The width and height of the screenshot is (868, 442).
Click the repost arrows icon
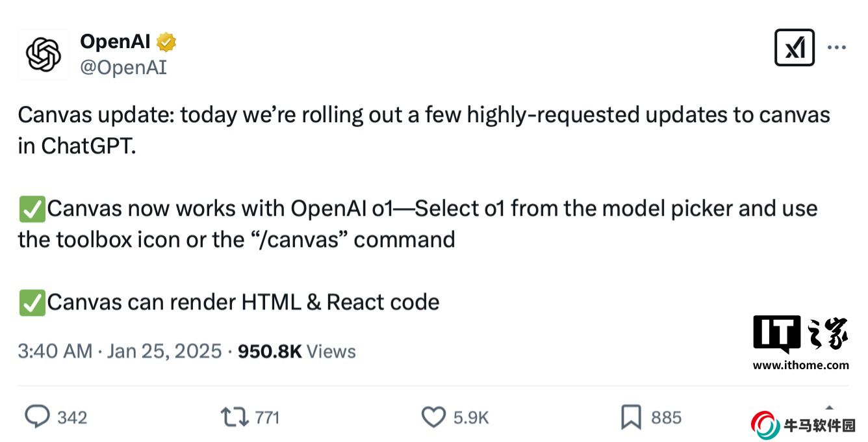point(235,417)
